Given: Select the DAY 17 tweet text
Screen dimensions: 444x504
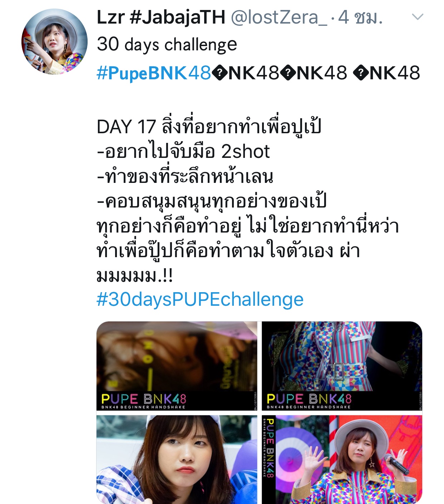Looking at the screenshot, I should pyautogui.click(x=209, y=127).
